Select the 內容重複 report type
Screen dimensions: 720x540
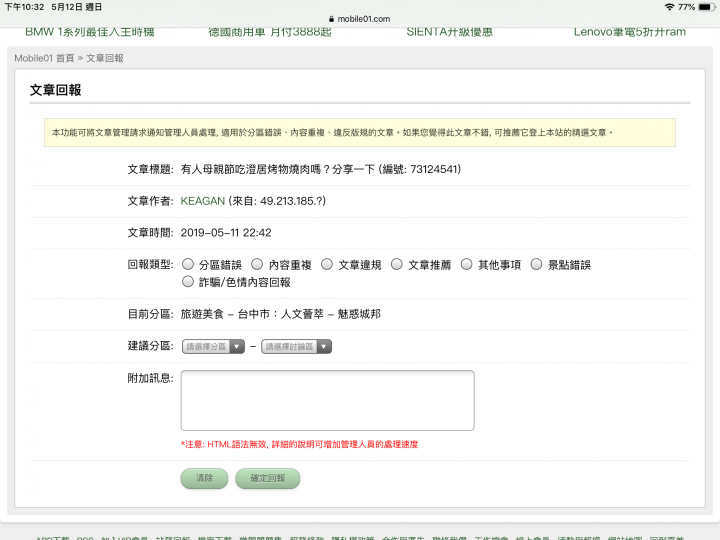coord(257,264)
